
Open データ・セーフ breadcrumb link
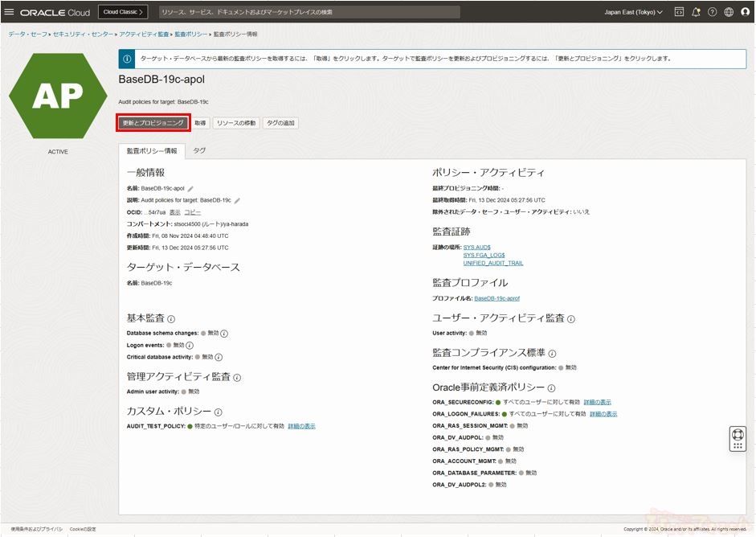[27, 35]
